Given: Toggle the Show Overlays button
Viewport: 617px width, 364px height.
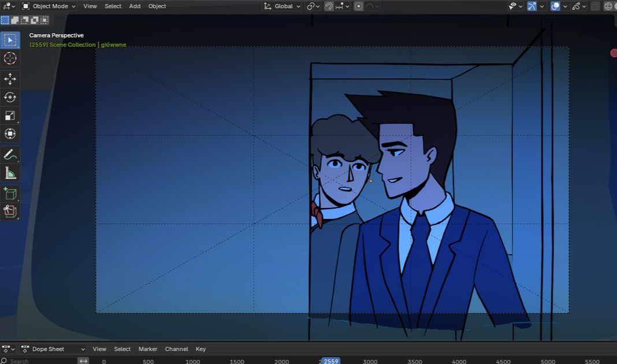Looking at the screenshot, I should [x=555, y=6].
